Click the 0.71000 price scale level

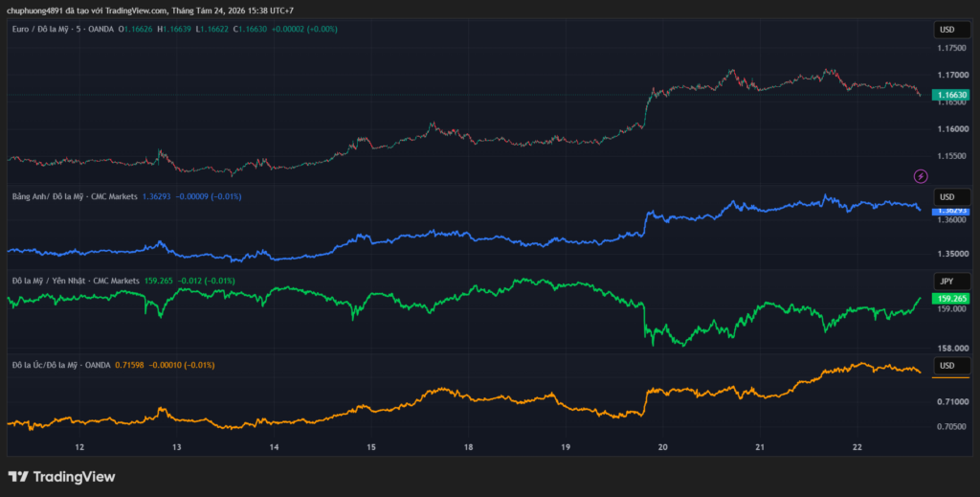coord(951,401)
